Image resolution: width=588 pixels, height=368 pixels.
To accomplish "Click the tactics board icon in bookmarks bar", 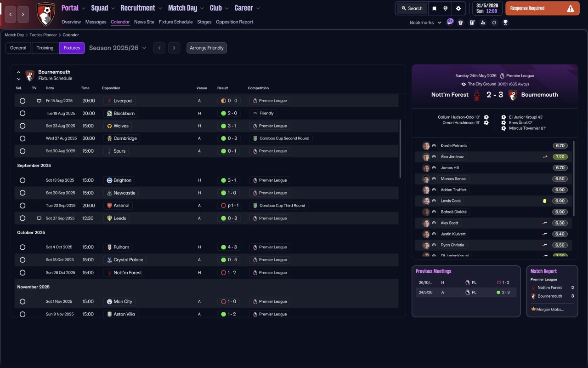I will (472, 22).
